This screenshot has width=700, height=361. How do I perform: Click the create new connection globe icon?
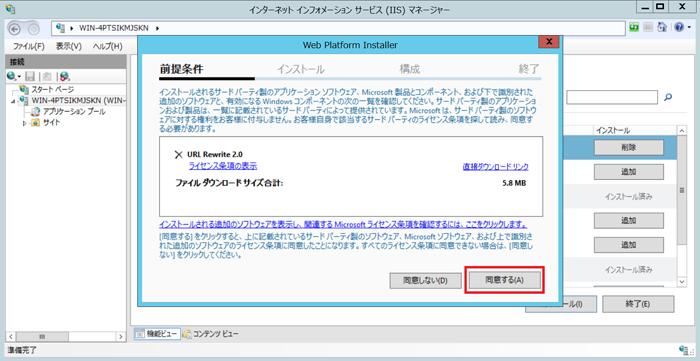(x=12, y=76)
